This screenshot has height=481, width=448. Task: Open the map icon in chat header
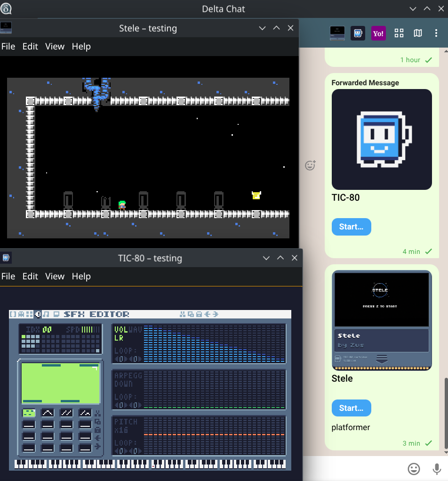pos(418,33)
